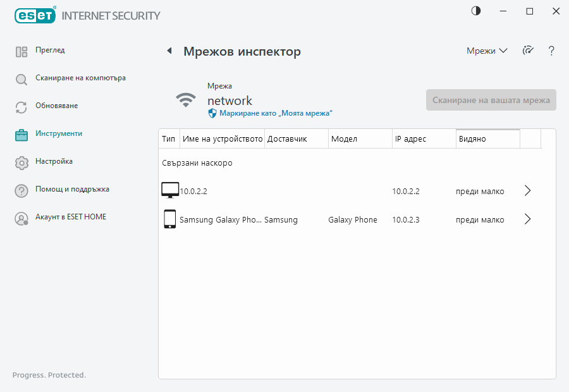Sort devices by the IP адрес column
The image size is (569, 392).
pos(424,138)
